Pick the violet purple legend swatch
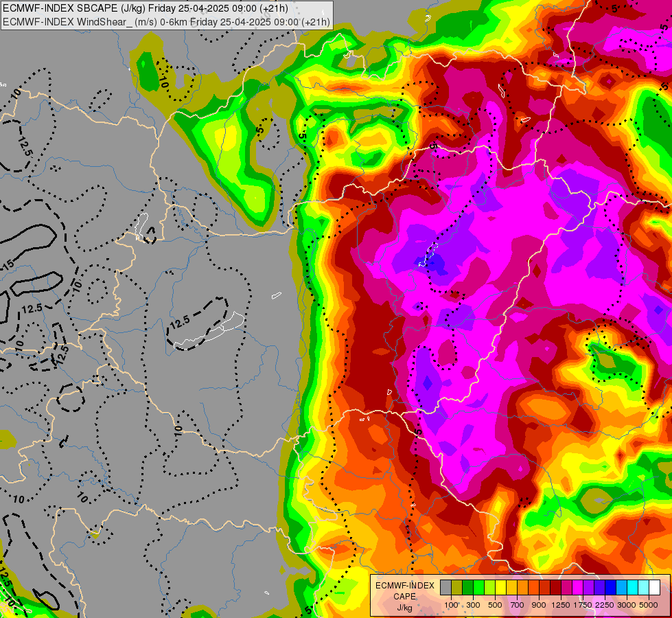This screenshot has width=672, height=618. pyautogui.click(x=588, y=587)
